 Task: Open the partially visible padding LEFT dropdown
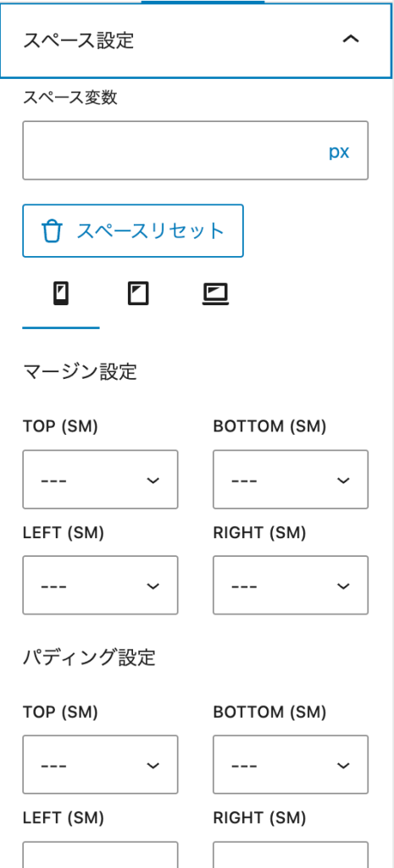tap(100, 854)
